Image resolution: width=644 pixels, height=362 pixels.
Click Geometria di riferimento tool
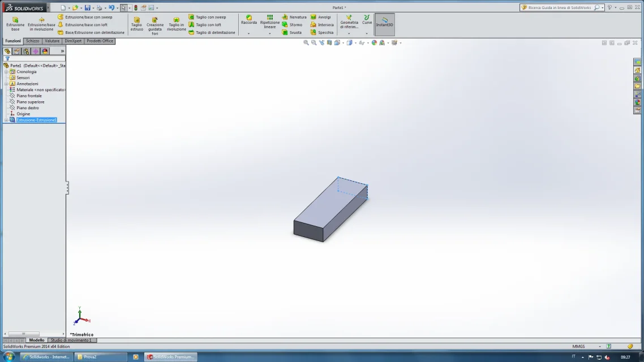[x=349, y=21]
